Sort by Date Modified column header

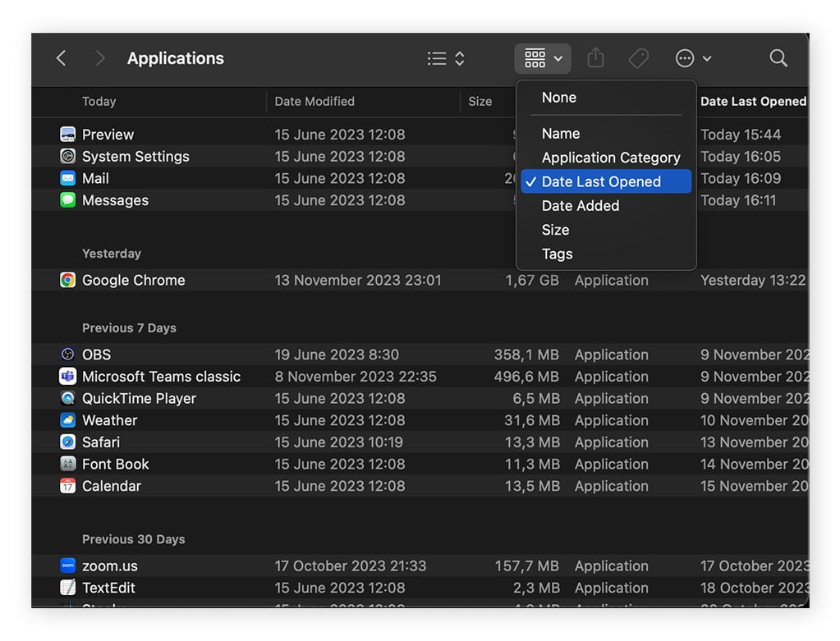314,101
